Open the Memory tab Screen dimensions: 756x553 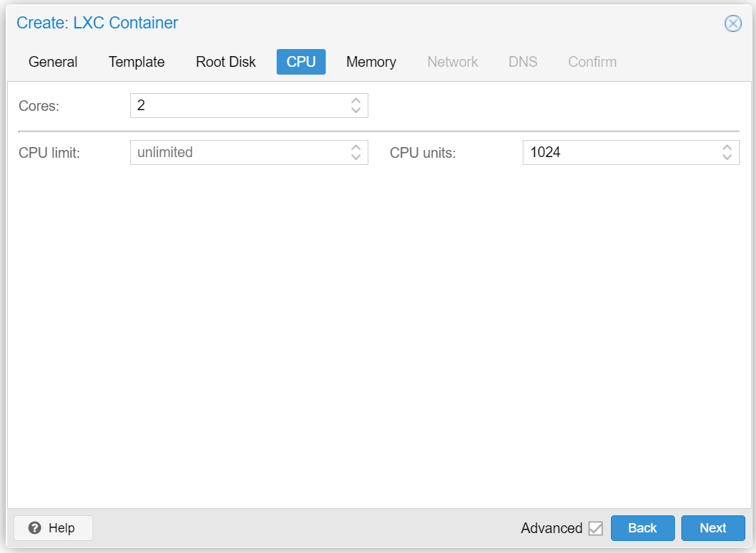(371, 62)
